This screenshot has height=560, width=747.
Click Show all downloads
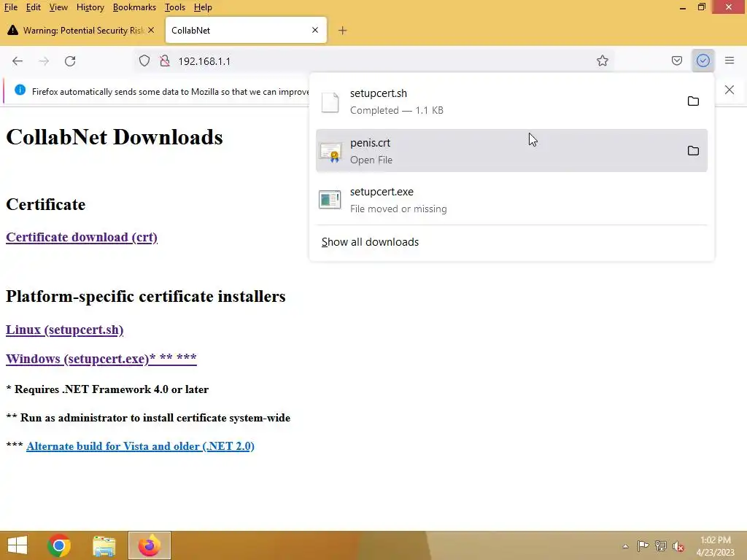tap(370, 242)
